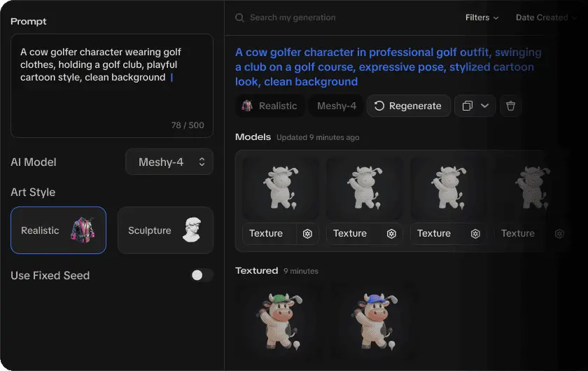Image resolution: width=588 pixels, height=371 pixels.
Task: Click the Meshy-4 tag chip
Action: coord(337,106)
